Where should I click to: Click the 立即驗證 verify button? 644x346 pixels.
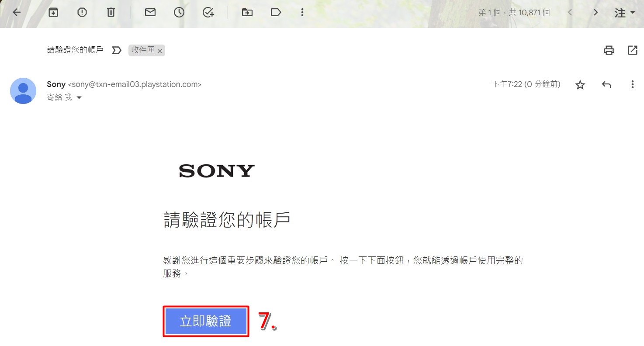click(x=206, y=321)
